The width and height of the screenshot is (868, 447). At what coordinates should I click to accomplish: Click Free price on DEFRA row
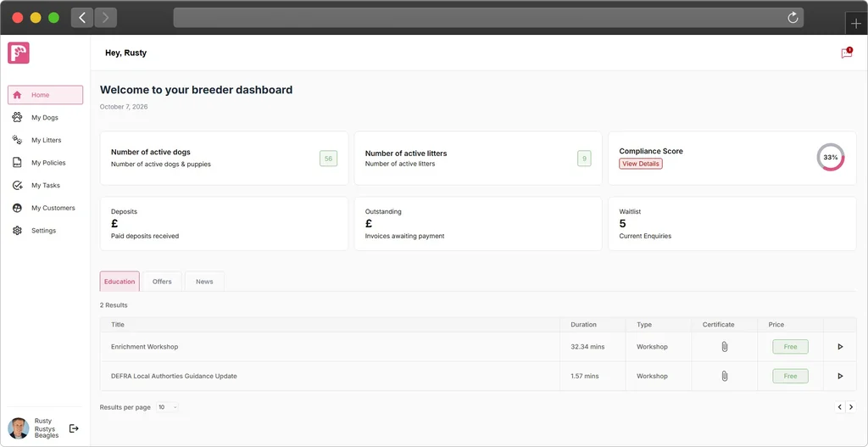[791, 376]
